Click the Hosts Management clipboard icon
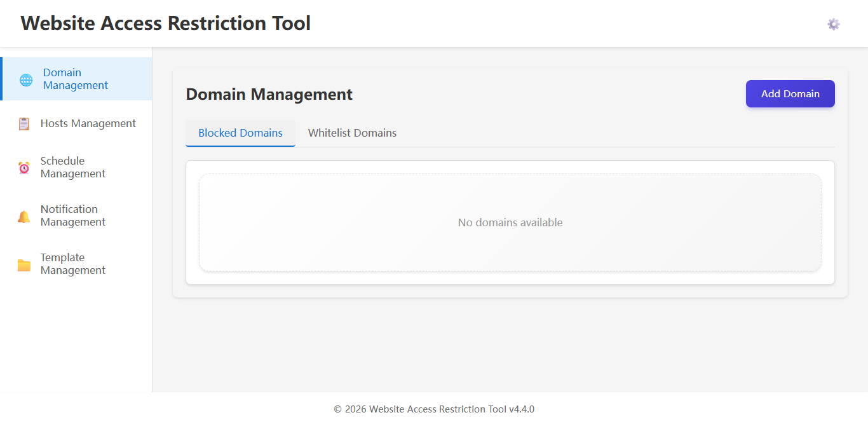This screenshot has width=868, height=436. click(24, 123)
